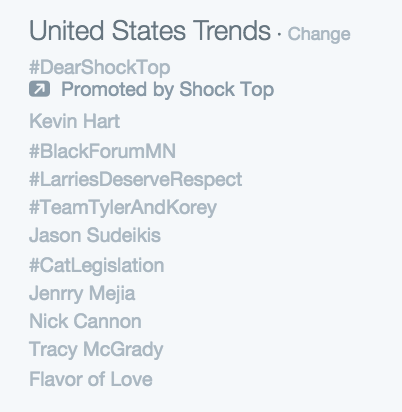Select the #BlackForumMN hashtag trend
The height and width of the screenshot is (412, 402).
[102, 151]
